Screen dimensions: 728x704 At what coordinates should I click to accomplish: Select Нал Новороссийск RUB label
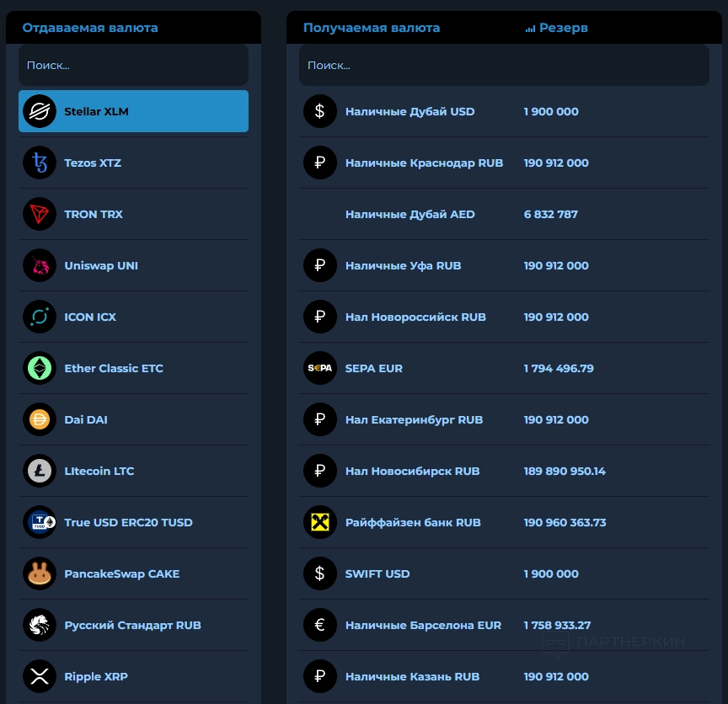click(x=415, y=317)
